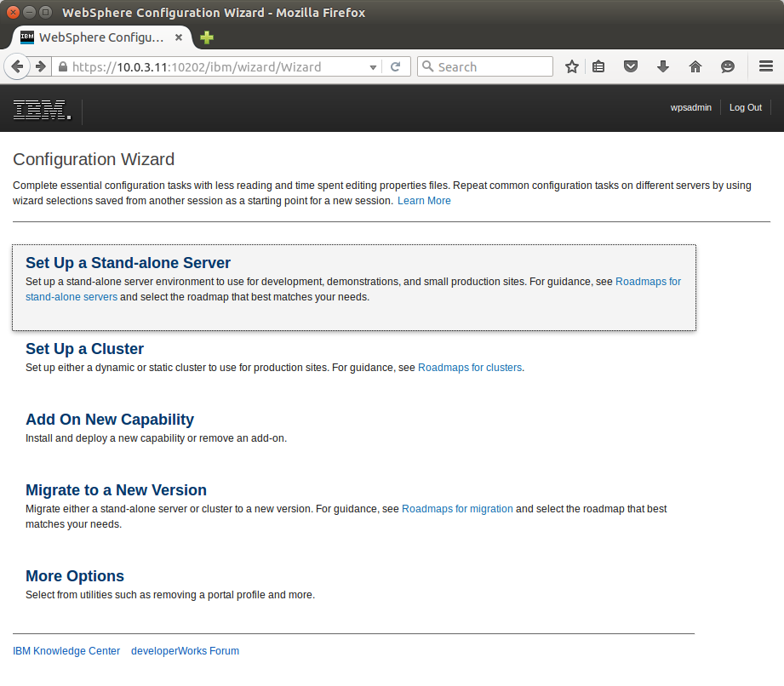This screenshot has width=784, height=686.
Task: Bookmark this page with the star icon
Action: point(571,66)
